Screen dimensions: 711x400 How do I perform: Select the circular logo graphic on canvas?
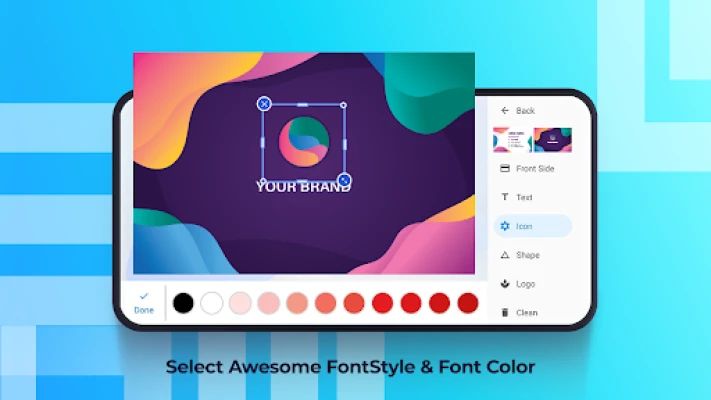[x=304, y=142]
